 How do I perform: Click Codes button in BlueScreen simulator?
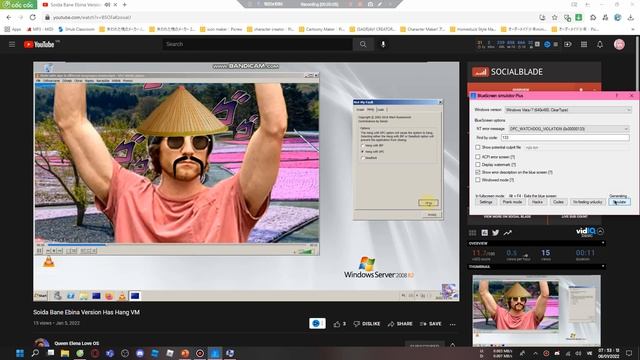[558, 202]
